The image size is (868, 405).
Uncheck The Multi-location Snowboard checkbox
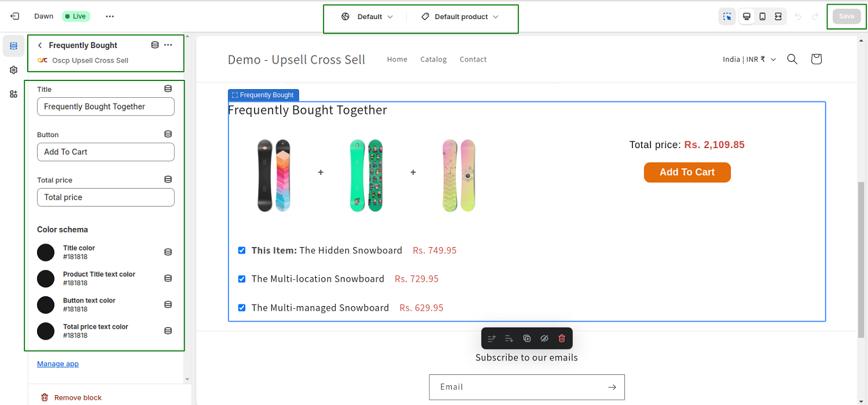click(242, 279)
